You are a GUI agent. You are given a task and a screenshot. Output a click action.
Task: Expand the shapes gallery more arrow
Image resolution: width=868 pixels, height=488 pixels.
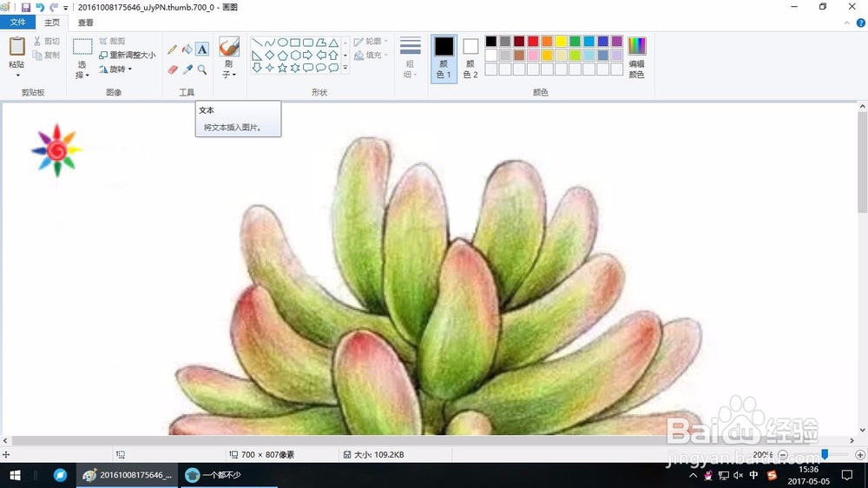(x=345, y=68)
